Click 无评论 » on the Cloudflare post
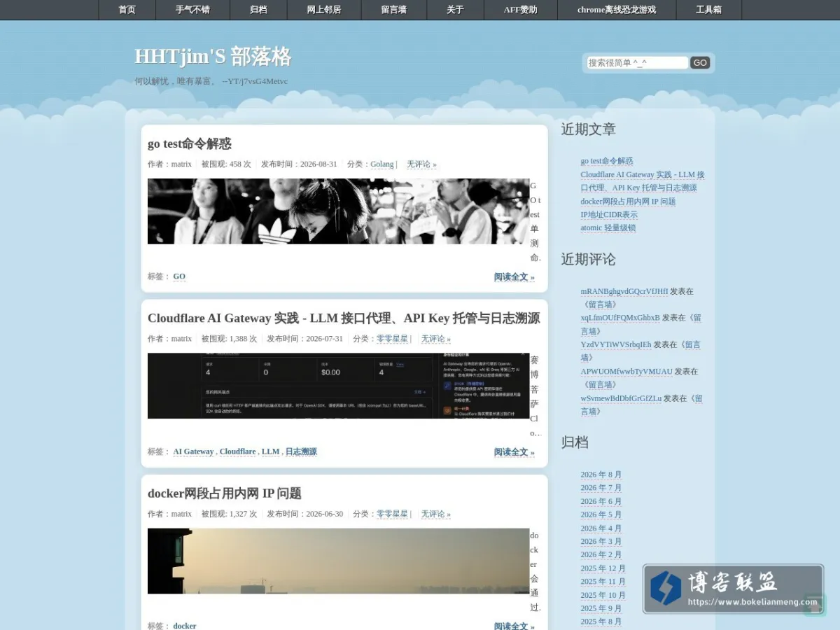Image resolution: width=840 pixels, height=630 pixels. pos(435,338)
